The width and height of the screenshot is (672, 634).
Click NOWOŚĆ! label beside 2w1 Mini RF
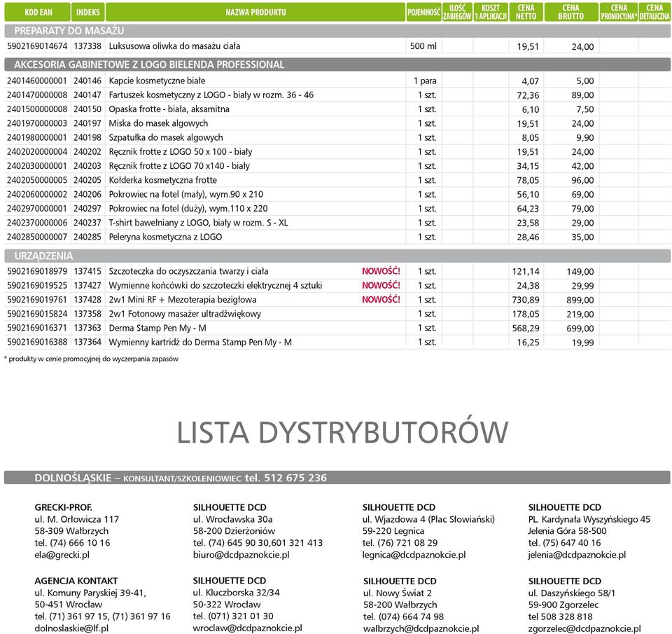381,299
